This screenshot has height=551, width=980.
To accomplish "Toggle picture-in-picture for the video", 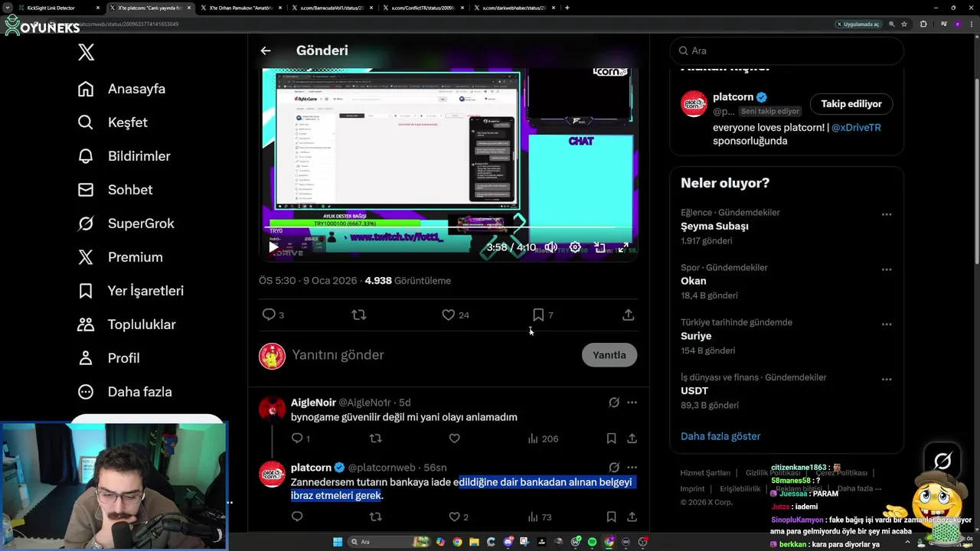I will point(599,247).
